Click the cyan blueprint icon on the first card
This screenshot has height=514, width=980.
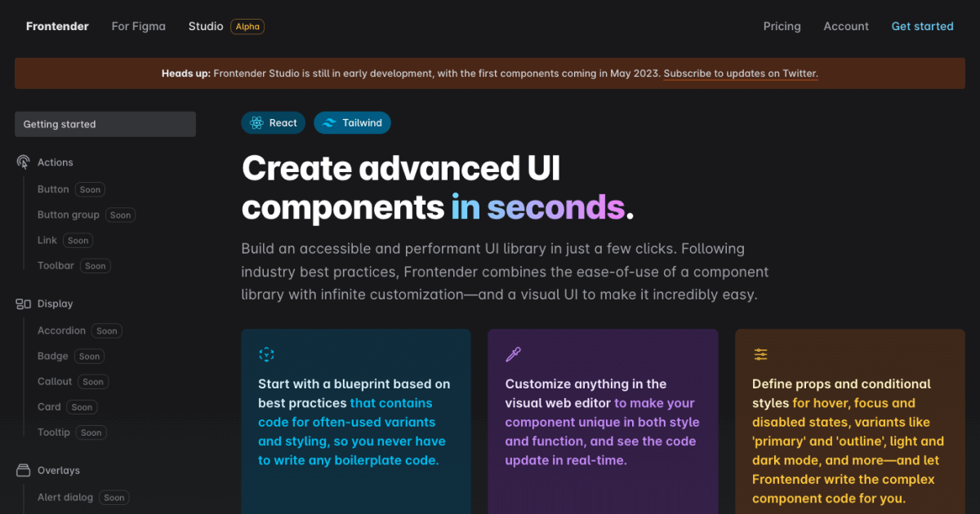point(266,354)
